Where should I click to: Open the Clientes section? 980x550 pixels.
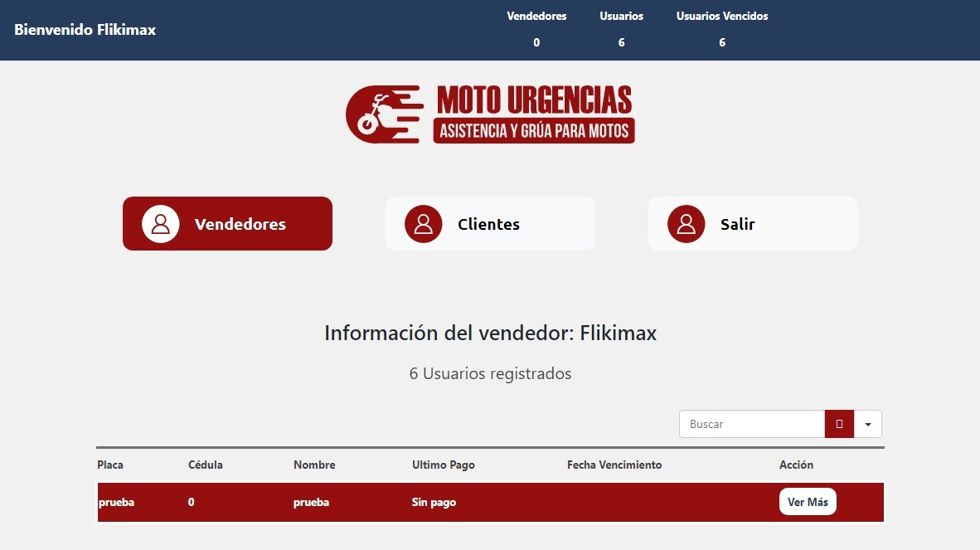pos(490,224)
